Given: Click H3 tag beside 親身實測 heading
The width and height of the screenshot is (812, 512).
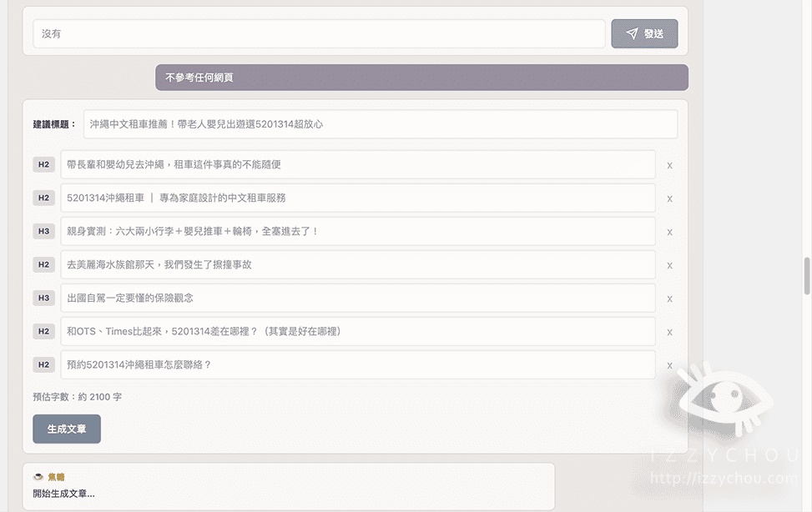Looking at the screenshot, I should click(x=43, y=232).
